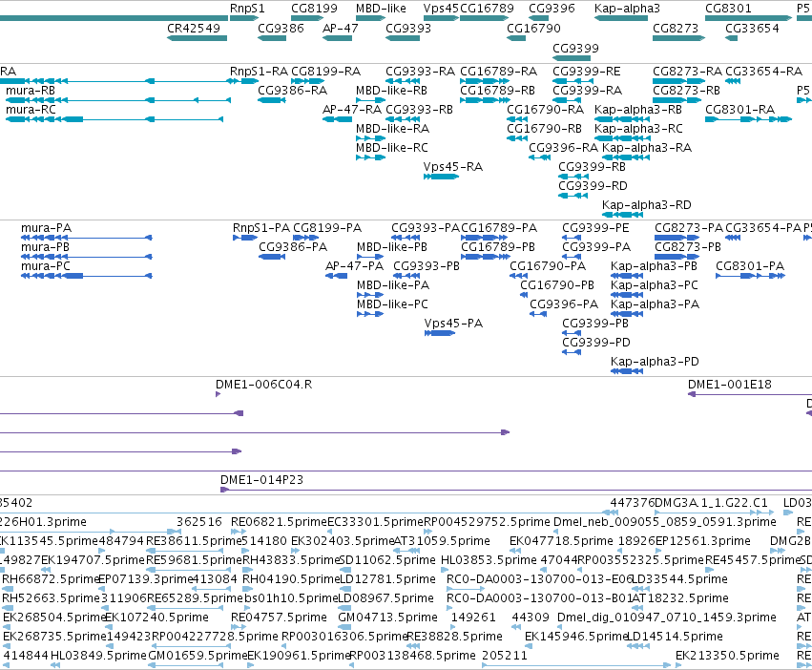The image size is (812, 670).
Task: Open the DME1-014P23 BAC clone
Action: coord(516,490)
